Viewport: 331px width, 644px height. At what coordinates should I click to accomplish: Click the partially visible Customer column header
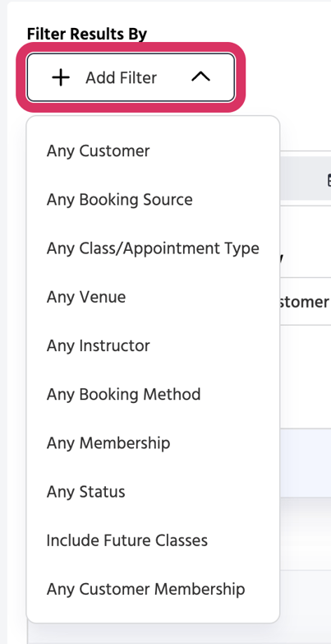tap(306, 302)
